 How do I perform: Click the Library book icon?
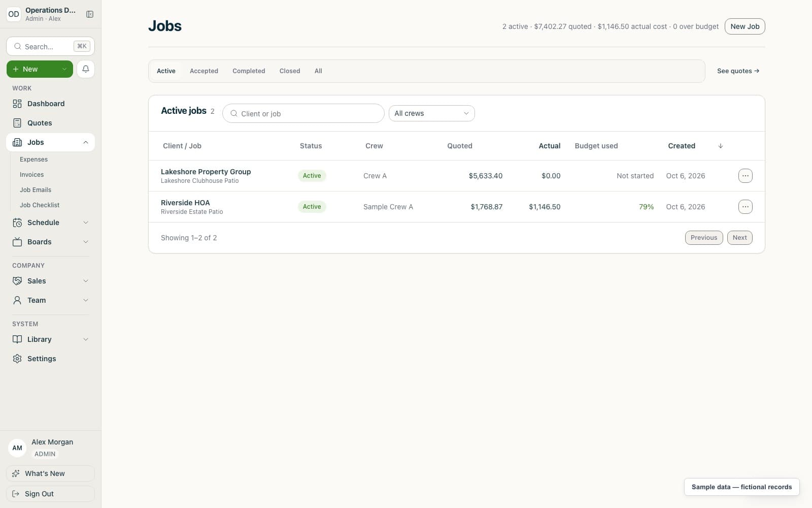(x=17, y=339)
